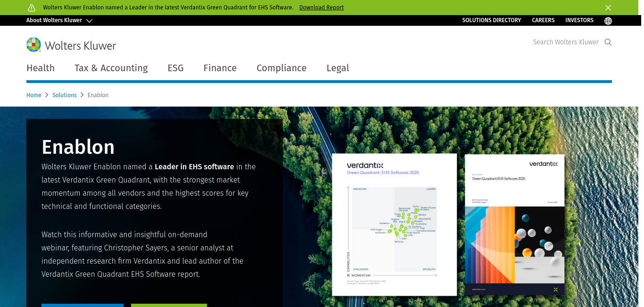The width and height of the screenshot is (644, 307).
Task: Navigate to Home breadcrumb
Action: [34, 95]
